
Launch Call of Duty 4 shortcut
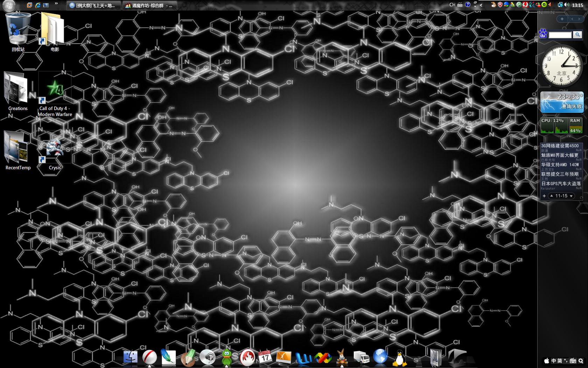55,94
